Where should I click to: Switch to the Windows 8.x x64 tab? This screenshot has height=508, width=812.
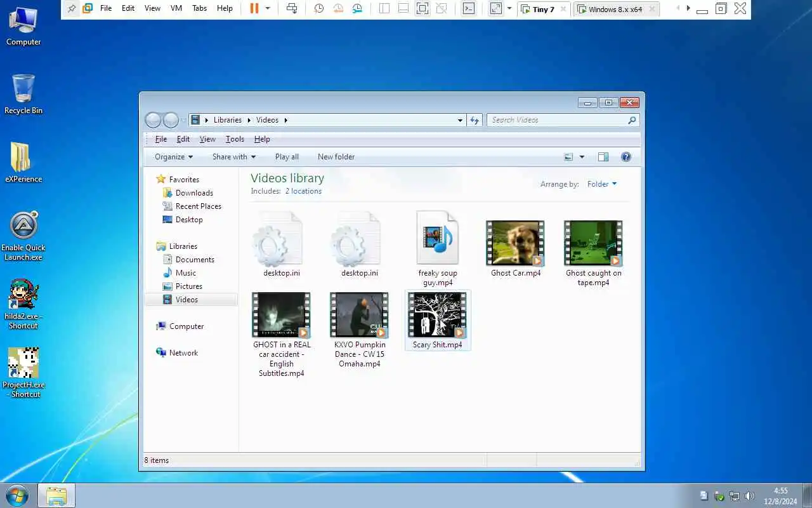(x=615, y=9)
